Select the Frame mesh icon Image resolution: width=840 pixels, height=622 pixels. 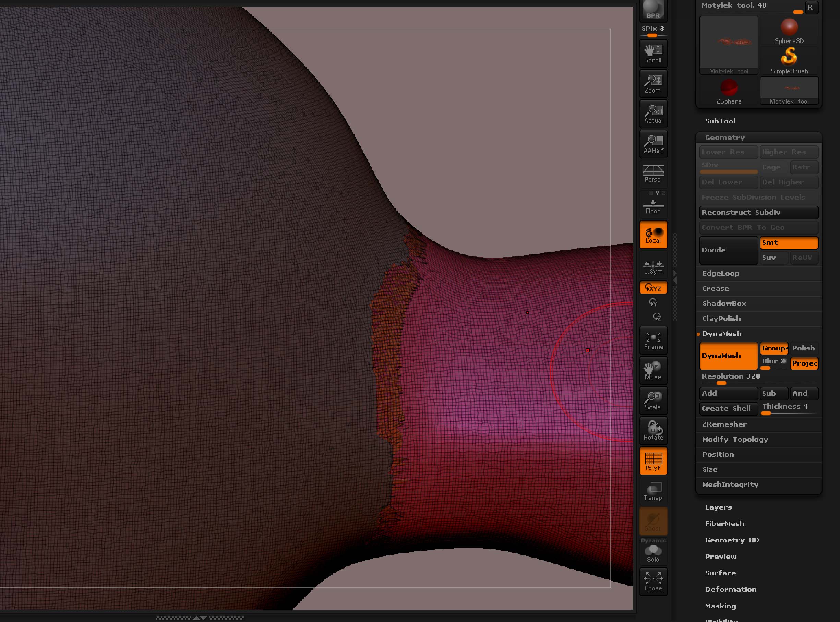point(653,339)
